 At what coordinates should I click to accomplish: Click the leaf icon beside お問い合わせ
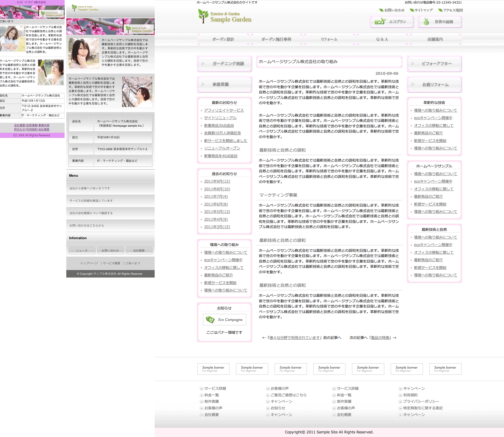pyautogui.click(x=381, y=10)
